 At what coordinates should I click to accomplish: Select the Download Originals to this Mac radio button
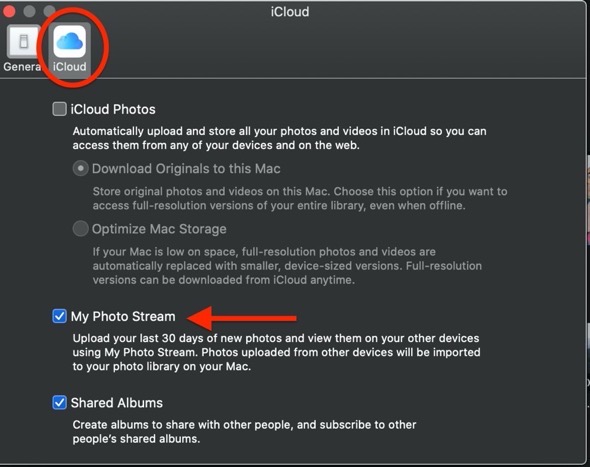[80, 169]
